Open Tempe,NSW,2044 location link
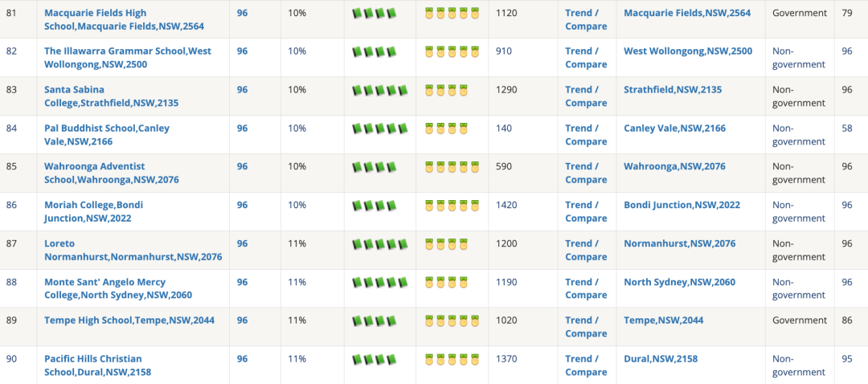The height and width of the screenshot is (384, 868). click(x=664, y=321)
